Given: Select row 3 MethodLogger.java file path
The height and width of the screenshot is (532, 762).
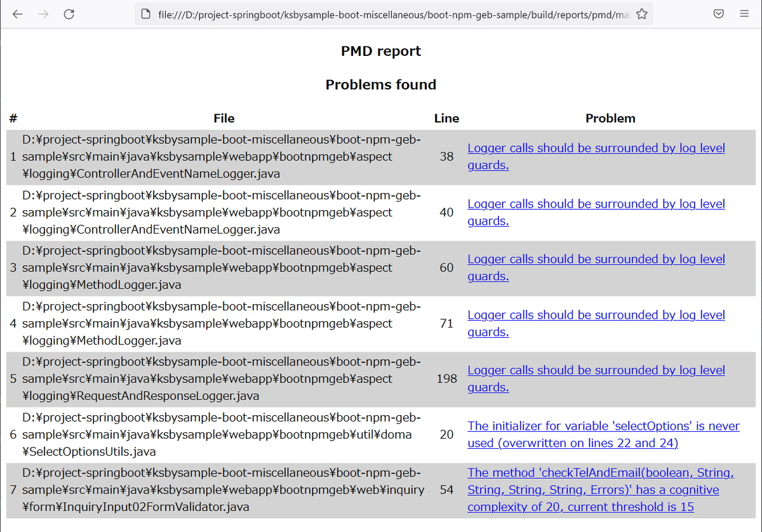Looking at the screenshot, I should [x=222, y=267].
